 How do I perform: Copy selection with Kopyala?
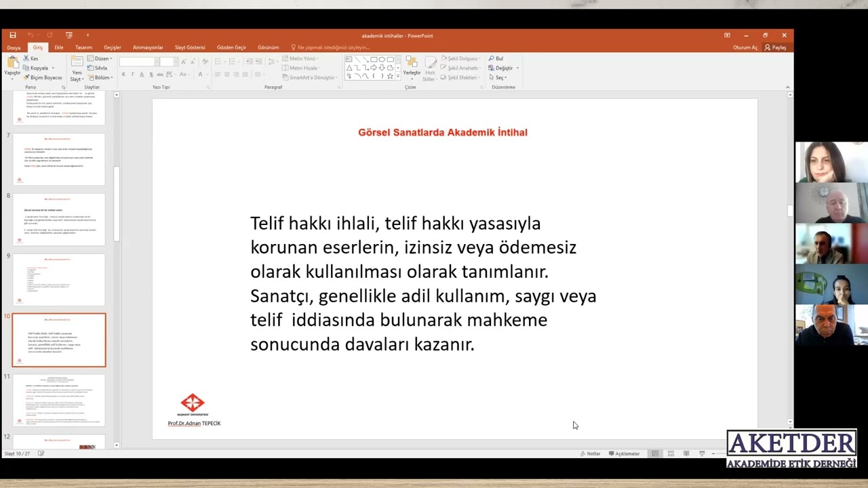point(36,68)
